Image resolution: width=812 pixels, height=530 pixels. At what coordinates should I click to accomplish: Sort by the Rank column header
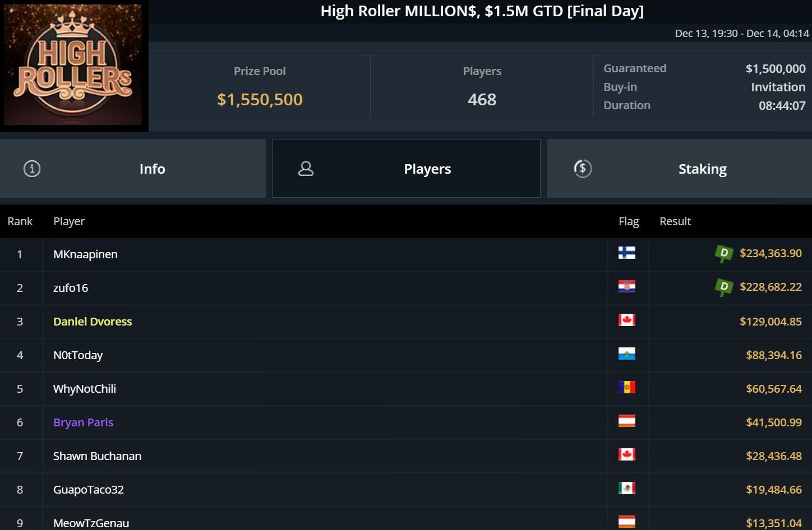20,221
